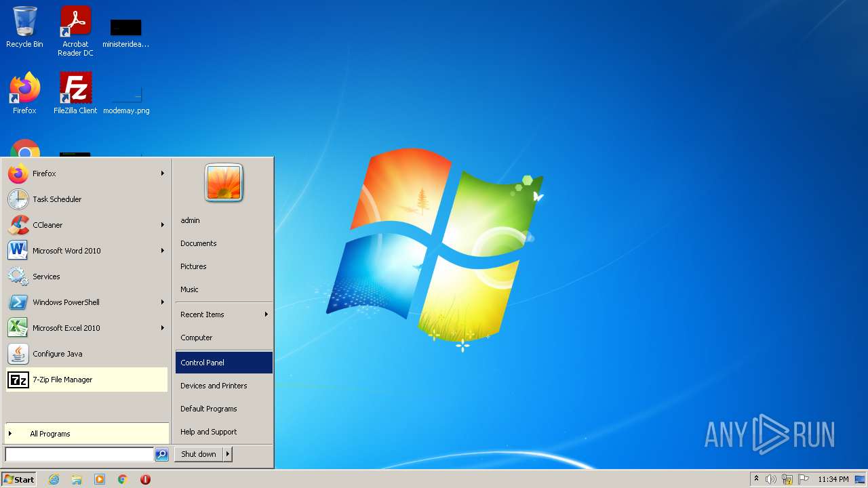Open Pictures from Start menu
Image resolution: width=868 pixels, height=488 pixels.
(224, 266)
